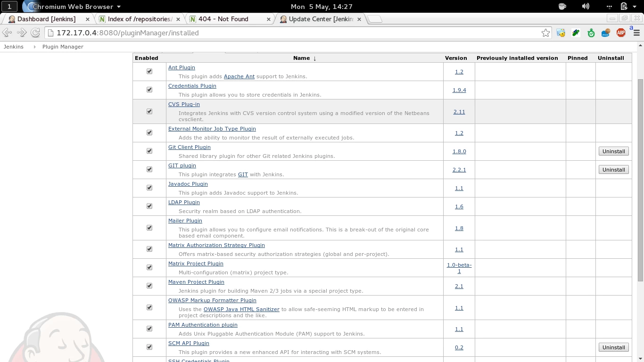Toggle the GIT plugin enabled checkbox
Image resolution: width=644 pixels, height=362 pixels.
[x=149, y=169]
